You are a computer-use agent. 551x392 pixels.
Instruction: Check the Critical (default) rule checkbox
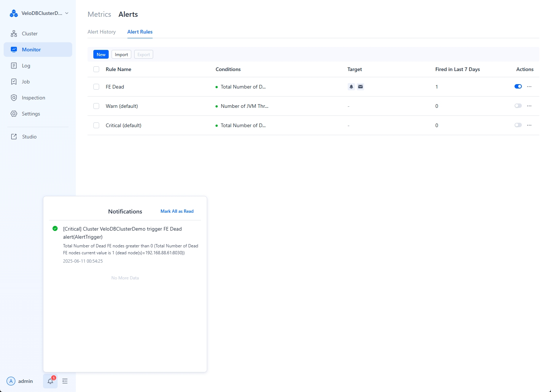(x=96, y=125)
